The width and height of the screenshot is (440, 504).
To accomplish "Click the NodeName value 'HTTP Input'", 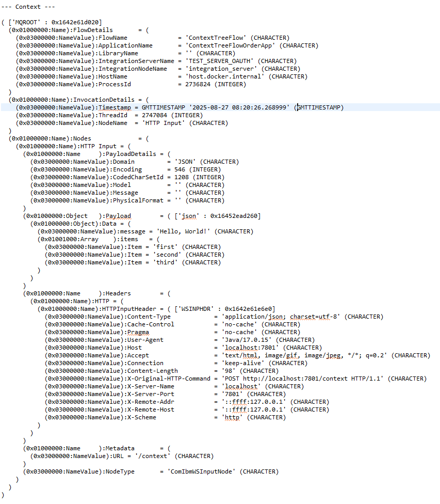I will pyautogui.click(x=164, y=123).
